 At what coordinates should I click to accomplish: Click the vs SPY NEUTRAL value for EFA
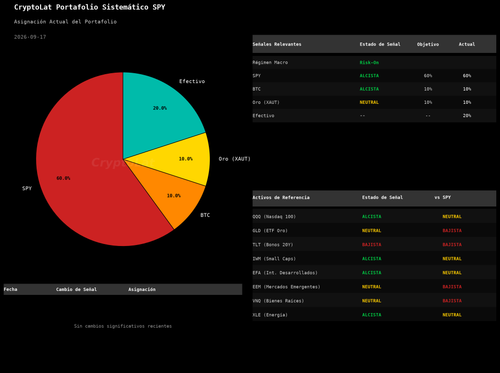point(452,273)
